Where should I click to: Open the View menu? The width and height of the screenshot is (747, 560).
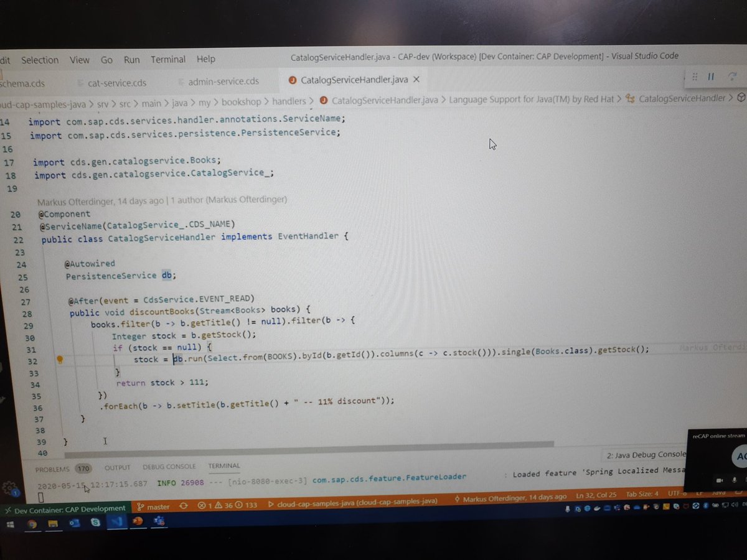80,60
